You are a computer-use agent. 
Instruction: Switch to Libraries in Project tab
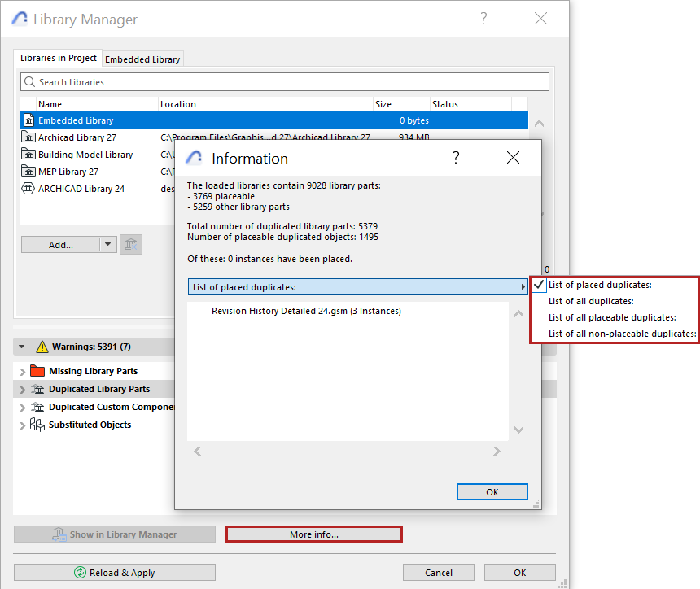pos(59,58)
